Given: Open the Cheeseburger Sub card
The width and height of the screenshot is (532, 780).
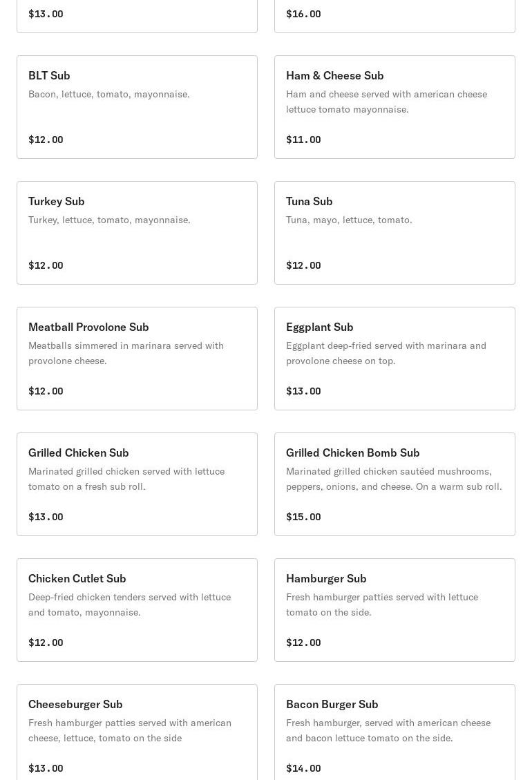Looking at the screenshot, I should [137, 732].
